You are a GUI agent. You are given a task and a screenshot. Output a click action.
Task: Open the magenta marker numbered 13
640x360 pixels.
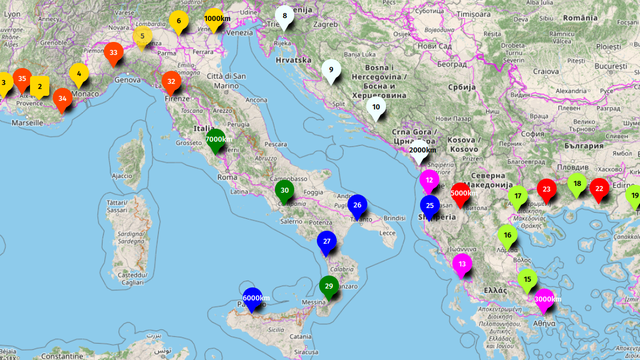coord(462,266)
